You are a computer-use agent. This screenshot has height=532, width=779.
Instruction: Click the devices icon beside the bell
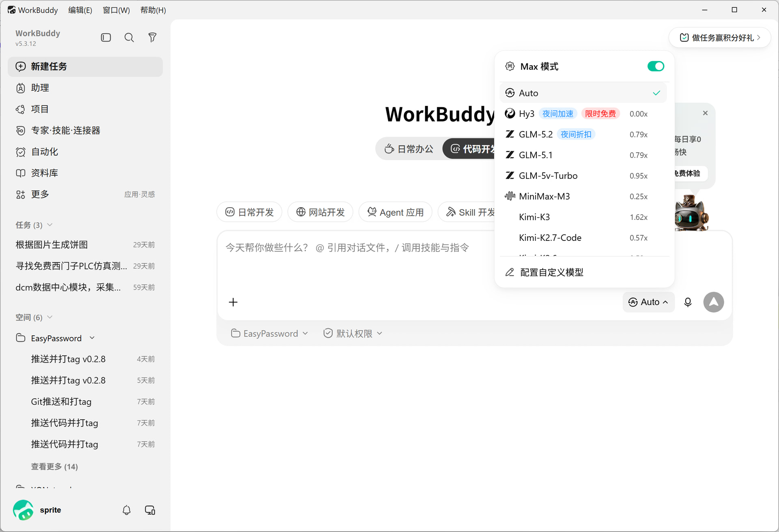150,510
